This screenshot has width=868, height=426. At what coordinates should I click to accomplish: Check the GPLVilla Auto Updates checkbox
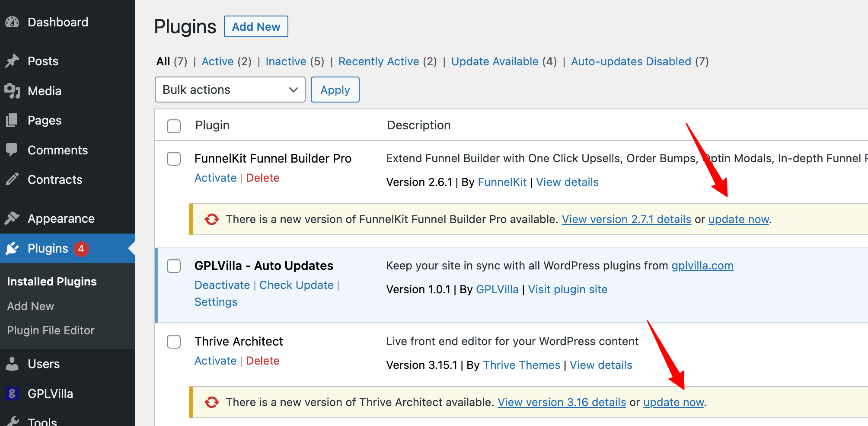(x=174, y=266)
